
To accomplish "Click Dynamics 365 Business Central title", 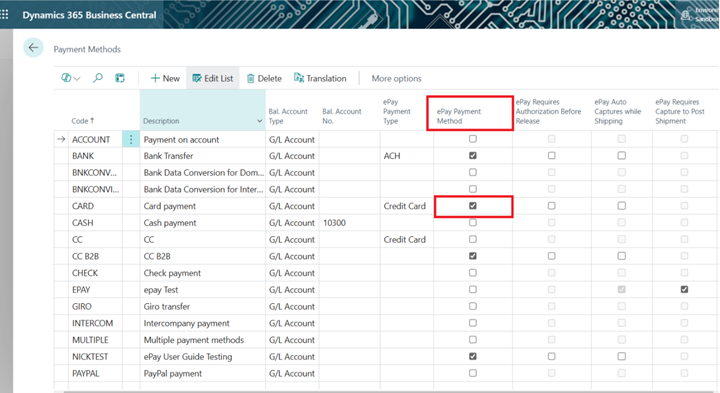I will point(89,15).
